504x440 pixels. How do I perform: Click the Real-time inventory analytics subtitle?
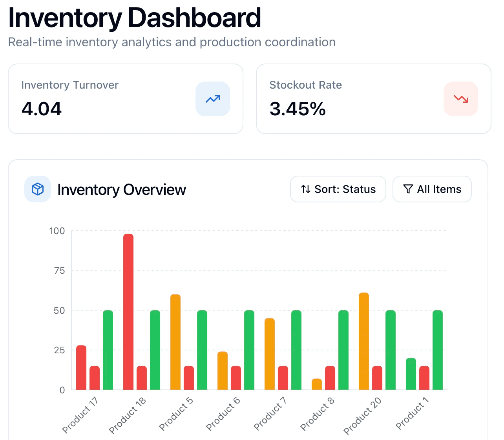pyautogui.click(x=172, y=42)
